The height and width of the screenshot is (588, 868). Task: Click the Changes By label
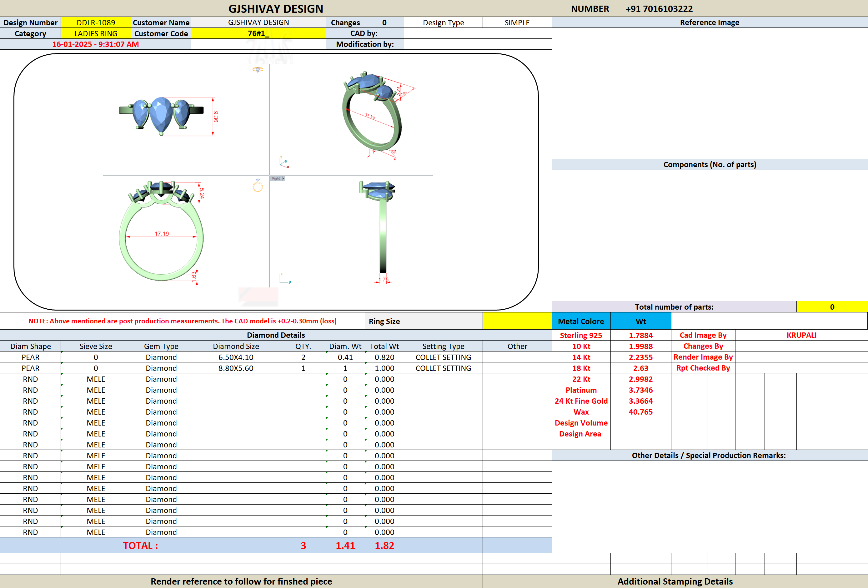tap(703, 346)
